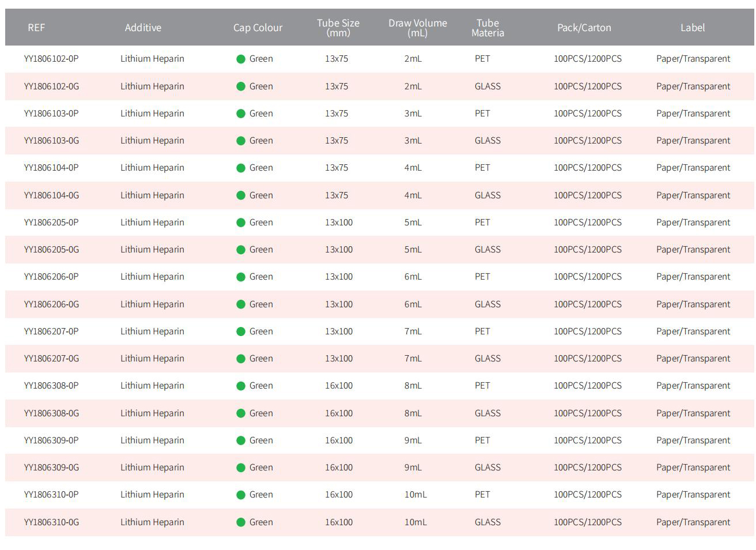Select reference YY1806310-0G
The width and height of the screenshot is (756, 550).
click(51, 522)
